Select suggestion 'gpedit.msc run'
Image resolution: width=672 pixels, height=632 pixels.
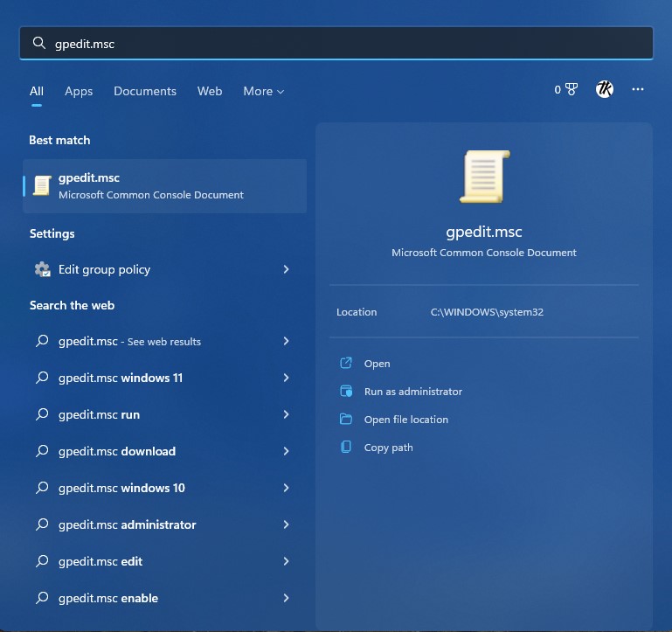165,414
